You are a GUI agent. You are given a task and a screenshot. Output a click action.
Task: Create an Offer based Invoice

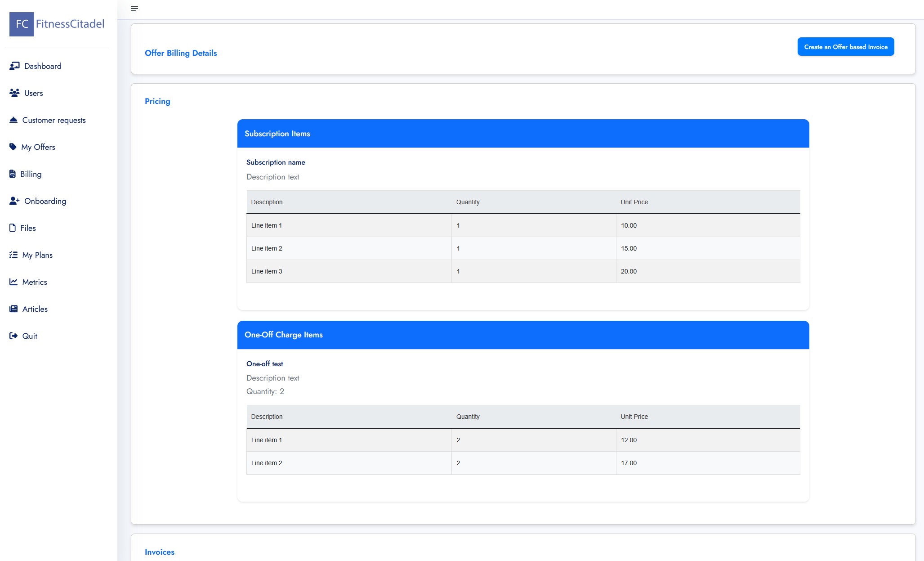(x=845, y=47)
